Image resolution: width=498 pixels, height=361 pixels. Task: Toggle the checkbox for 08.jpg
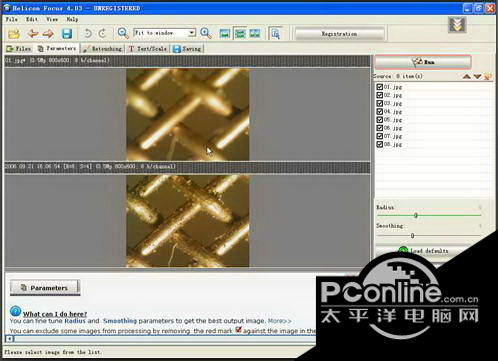pos(380,144)
